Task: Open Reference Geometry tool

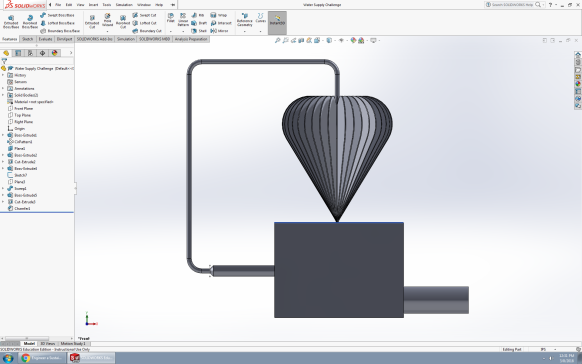Action: coord(245,20)
